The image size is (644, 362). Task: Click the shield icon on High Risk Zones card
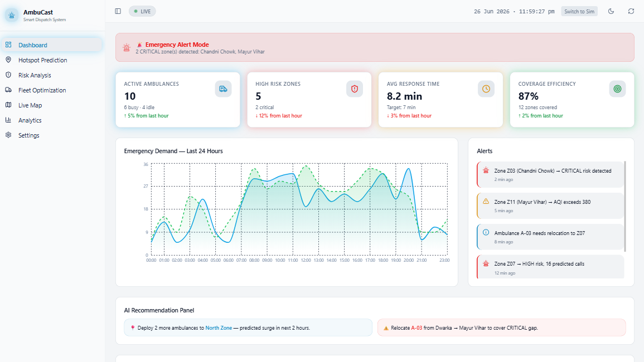point(355,89)
